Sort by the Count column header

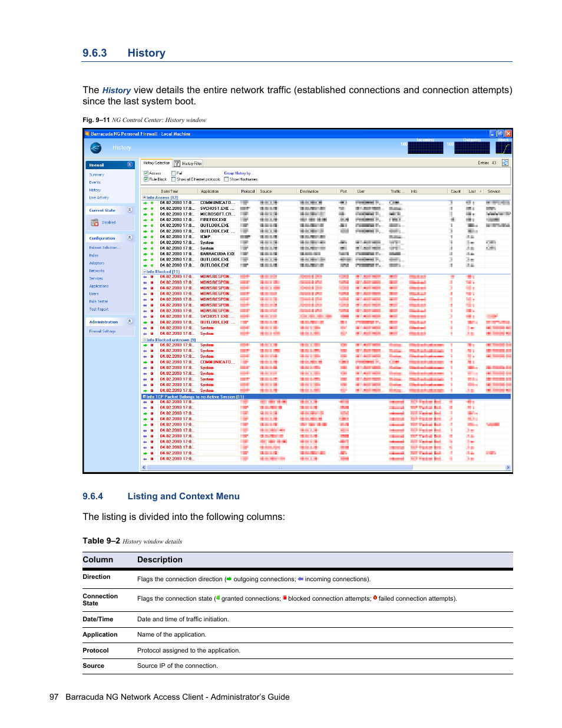(456, 191)
